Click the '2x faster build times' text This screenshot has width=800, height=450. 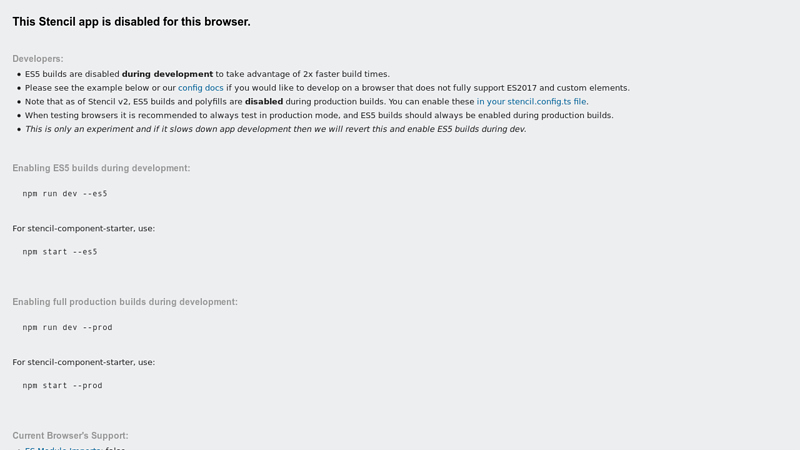coord(346,74)
